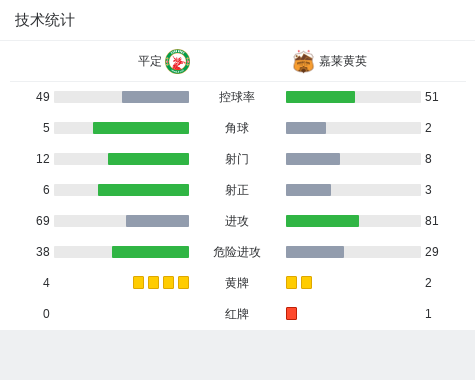Click the gray 射正 bar for 嘉莱黄英
Viewport: 475px width, 380px height.
308,190
